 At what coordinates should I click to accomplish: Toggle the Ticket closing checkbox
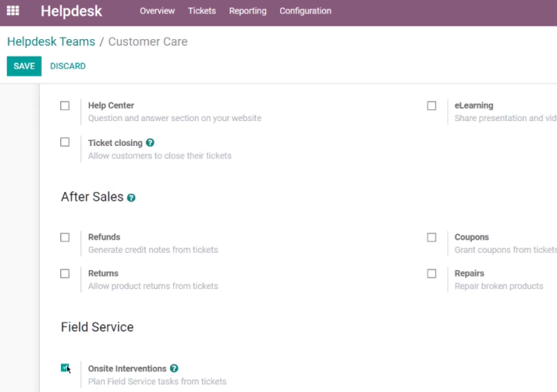[65, 142]
